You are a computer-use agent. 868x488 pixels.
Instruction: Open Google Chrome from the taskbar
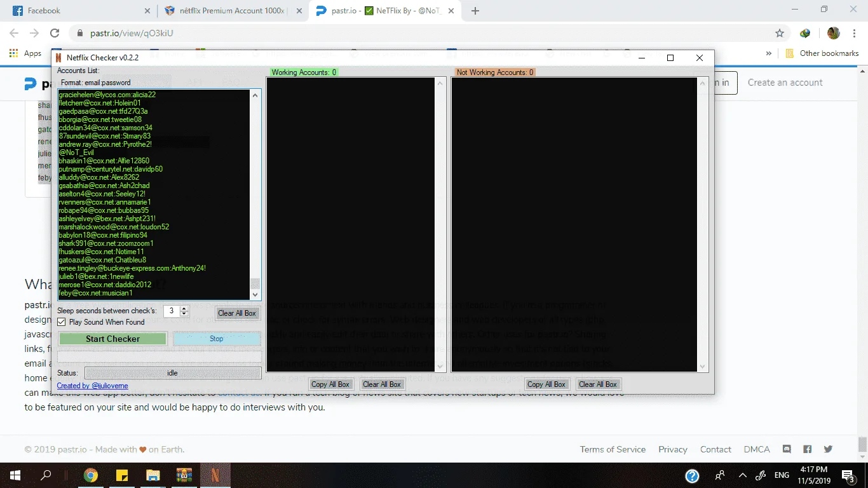pos(91,475)
